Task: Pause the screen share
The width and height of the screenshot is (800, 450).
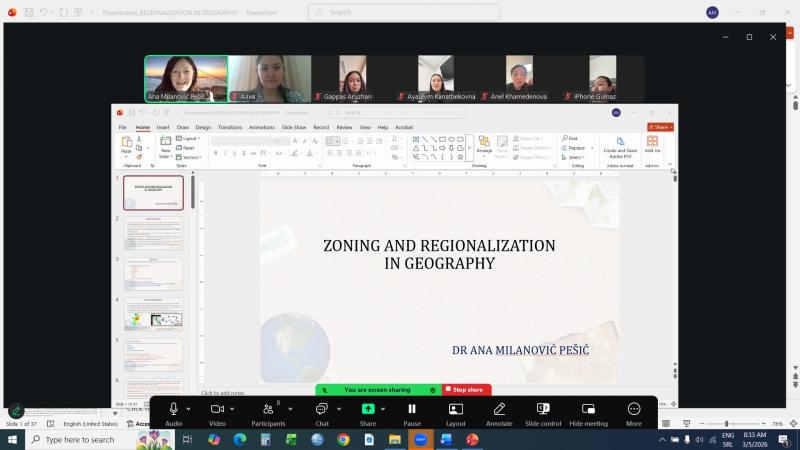Action: click(411, 409)
